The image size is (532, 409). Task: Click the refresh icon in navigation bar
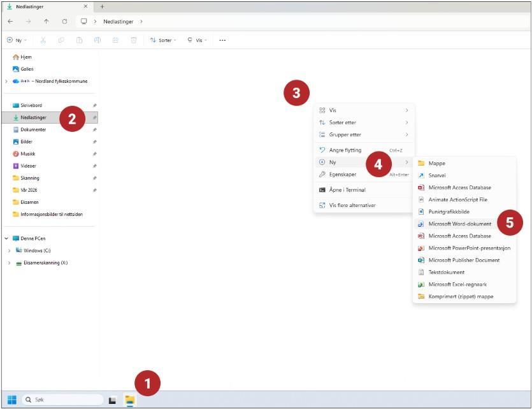coord(64,21)
